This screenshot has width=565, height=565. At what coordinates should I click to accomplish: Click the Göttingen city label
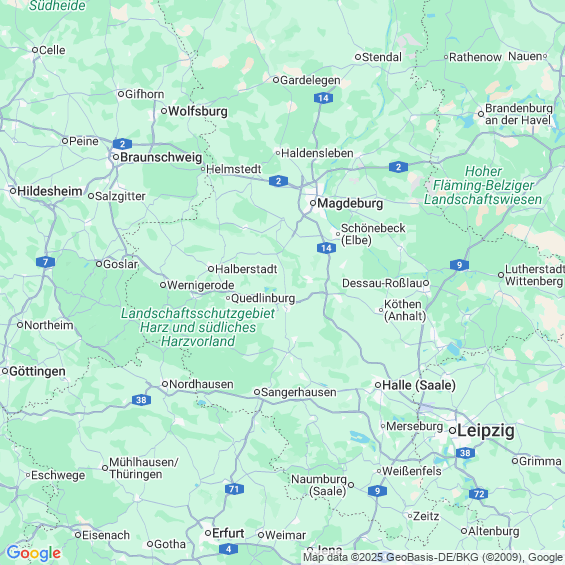coord(37,371)
